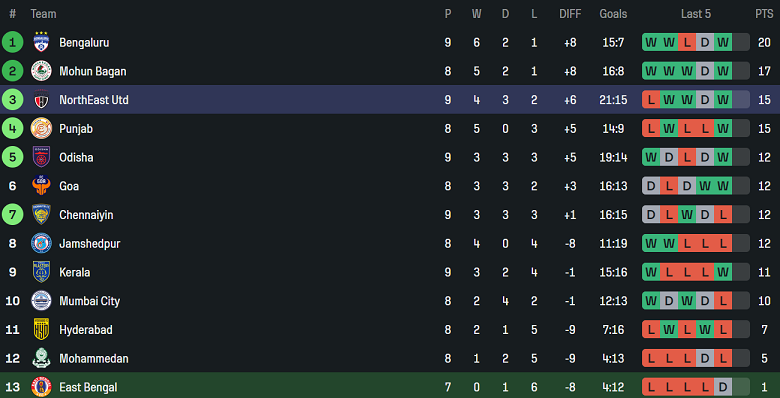Click Mohun Bagan's first green W result
The height and width of the screenshot is (398, 780).
click(x=651, y=71)
